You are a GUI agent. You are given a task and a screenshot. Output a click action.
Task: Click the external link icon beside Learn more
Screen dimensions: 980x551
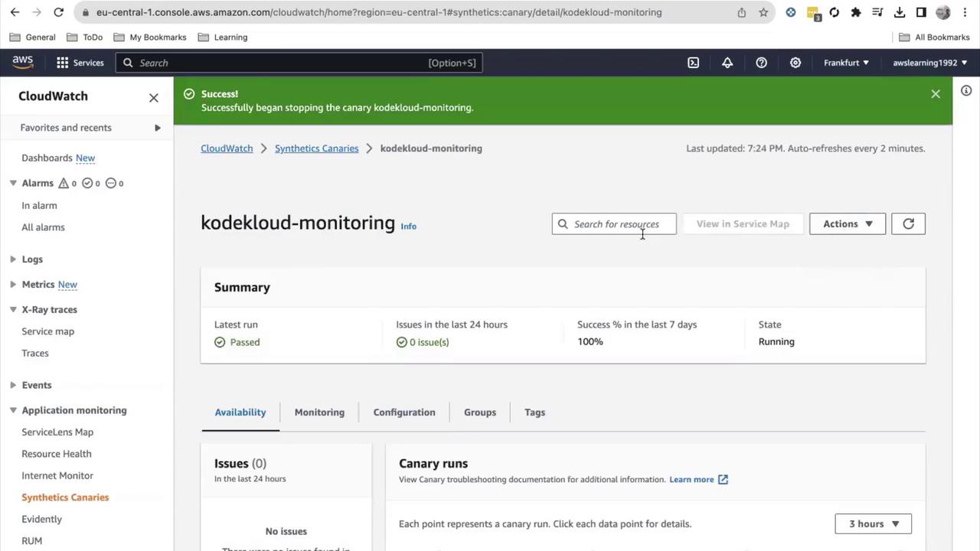click(x=723, y=480)
